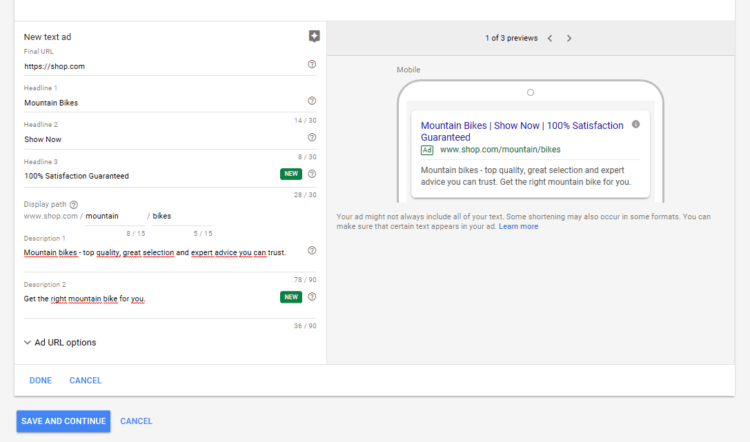
Task: Click the display path 'mountain' field
Action: (115, 216)
